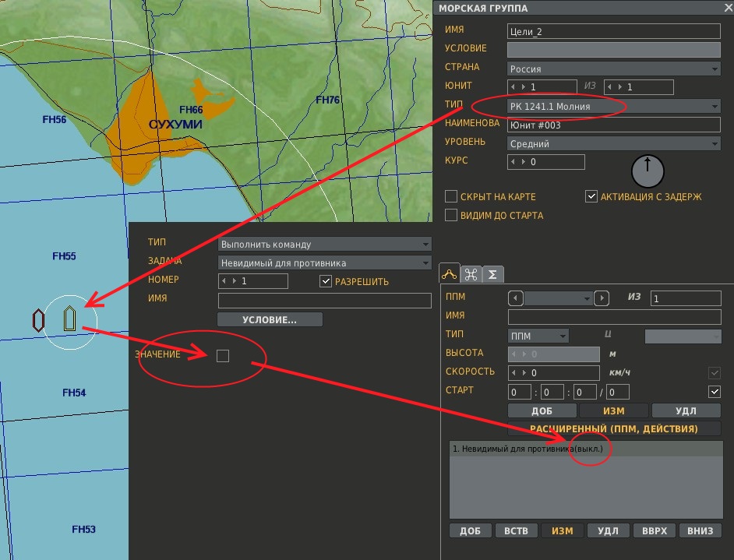Close the Морская группа panel

[728, 8]
